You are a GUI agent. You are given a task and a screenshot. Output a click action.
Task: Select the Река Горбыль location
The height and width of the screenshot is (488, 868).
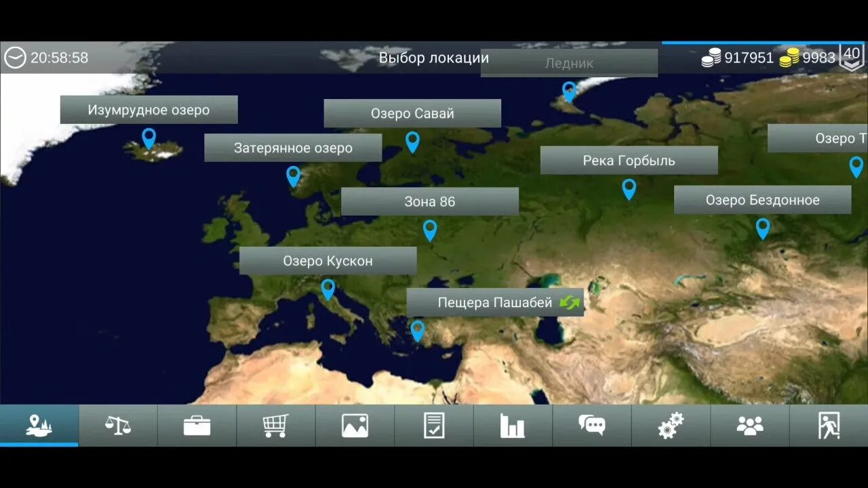(629, 161)
